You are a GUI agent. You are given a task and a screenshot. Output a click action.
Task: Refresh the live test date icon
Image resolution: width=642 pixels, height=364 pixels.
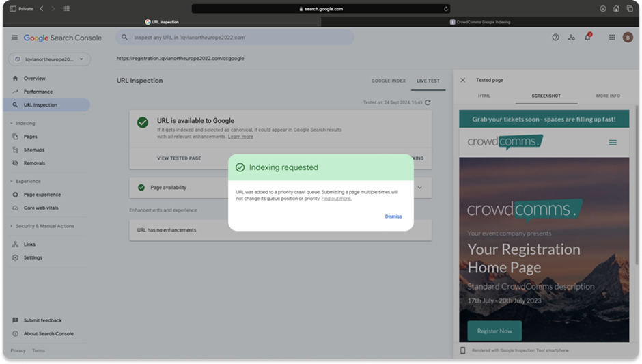pyautogui.click(x=428, y=102)
